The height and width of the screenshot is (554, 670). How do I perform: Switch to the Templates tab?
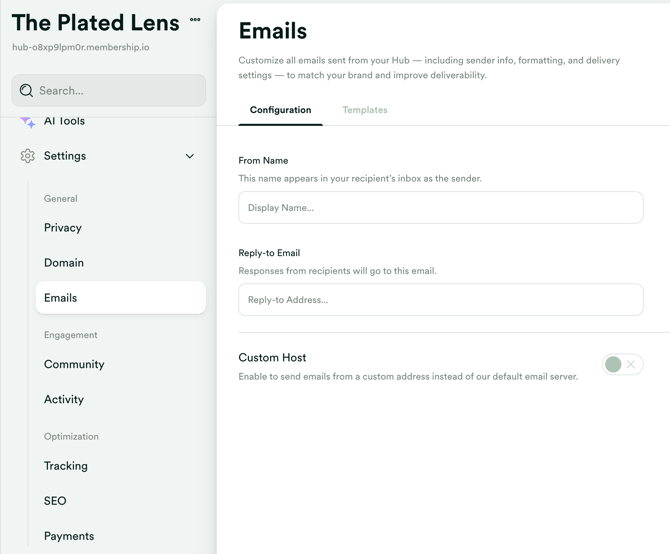coord(365,110)
